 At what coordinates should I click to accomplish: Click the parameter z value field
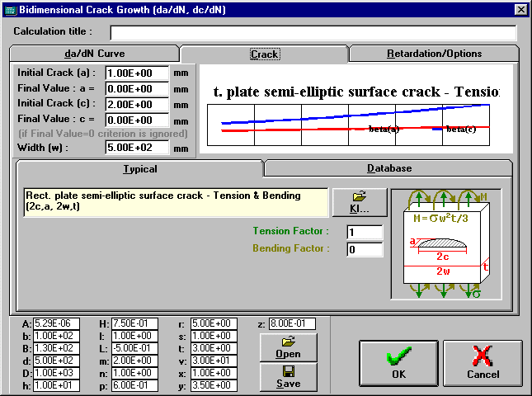click(x=290, y=324)
